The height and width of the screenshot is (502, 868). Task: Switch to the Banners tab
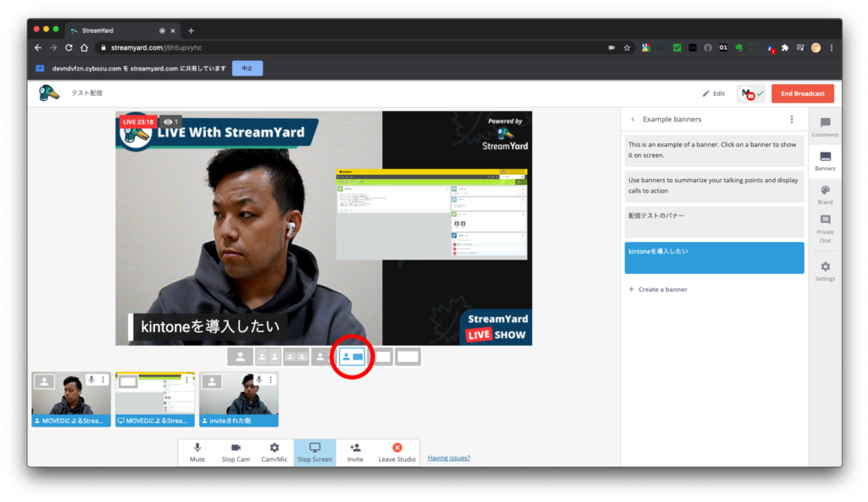pos(825,160)
